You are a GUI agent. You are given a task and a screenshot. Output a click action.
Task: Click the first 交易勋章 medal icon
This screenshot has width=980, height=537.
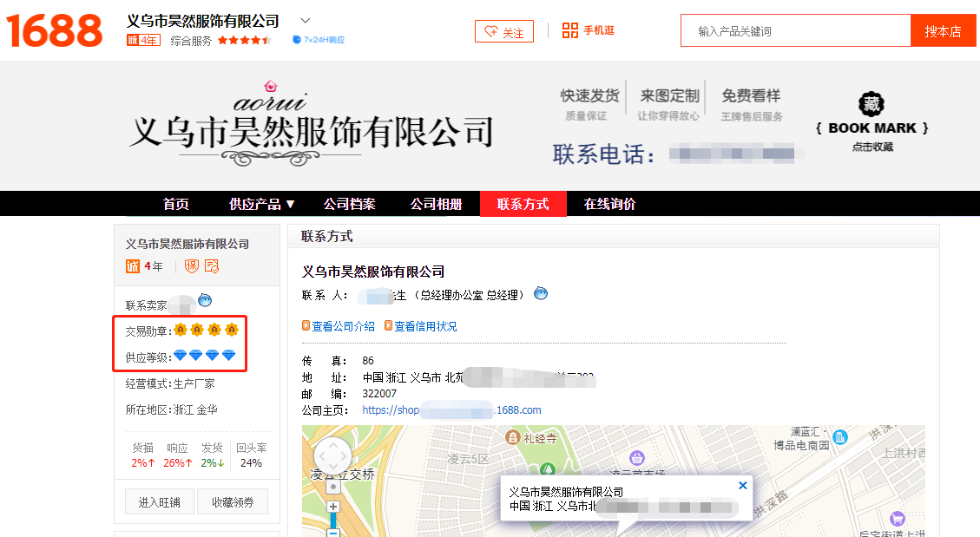[181, 329]
